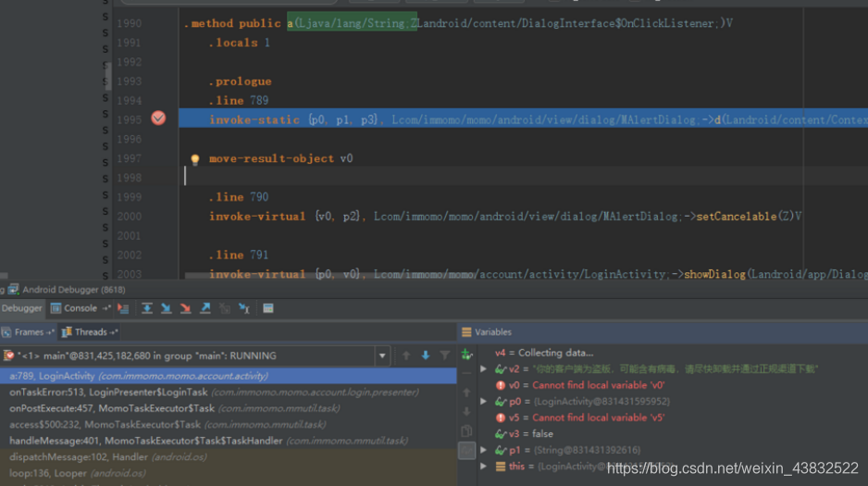Select frame dispatchMessage:102, Handler
868x486 pixels.
(228, 456)
